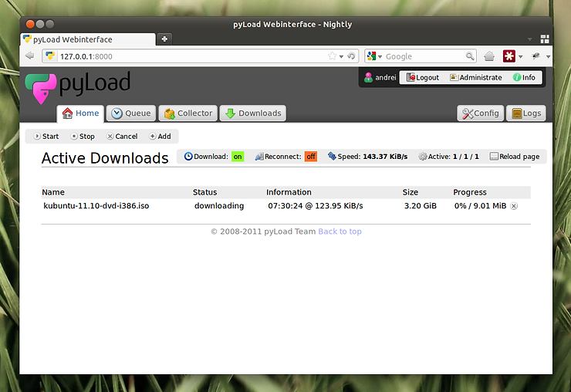Open the dropdown next to red asterisk icon

click(520, 56)
